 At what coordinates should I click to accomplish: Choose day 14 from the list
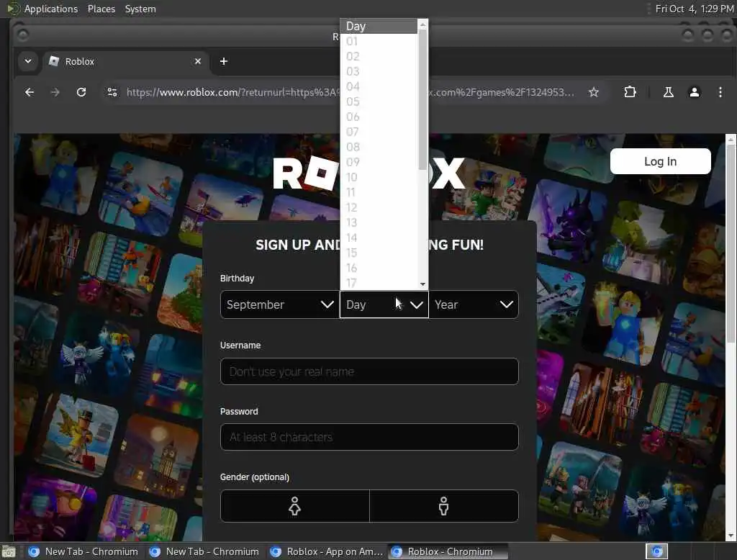379,238
